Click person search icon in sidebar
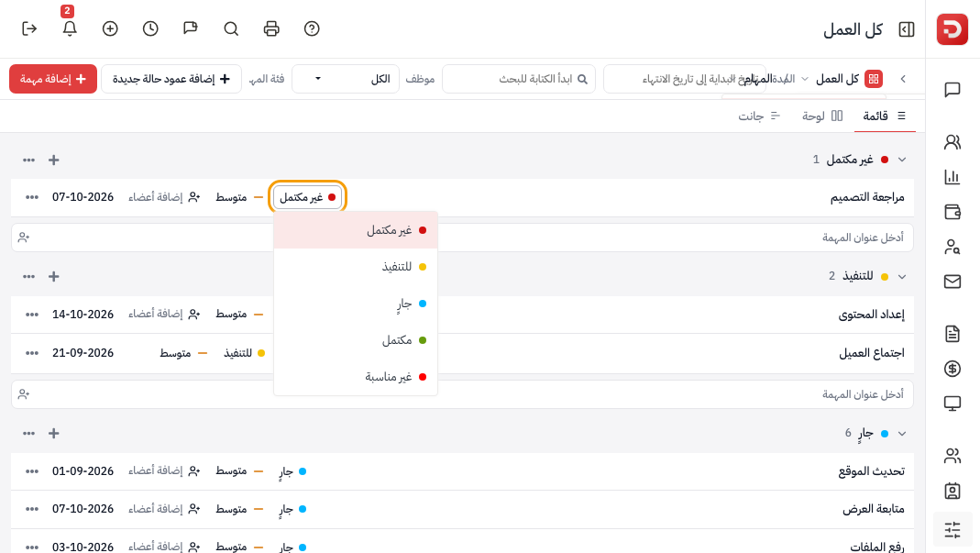The width and height of the screenshot is (980, 553). click(952, 247)
